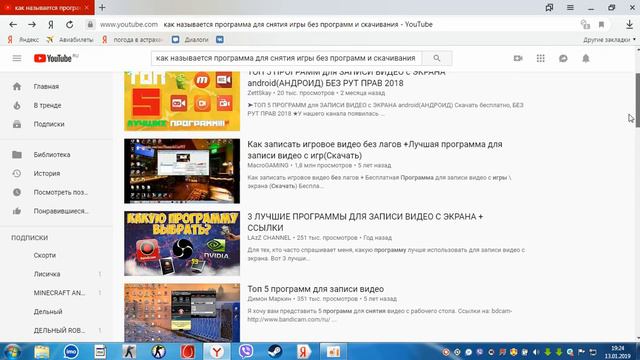Select the YouTube search results tab
The image size is (640, 360).
pos(47,7)
